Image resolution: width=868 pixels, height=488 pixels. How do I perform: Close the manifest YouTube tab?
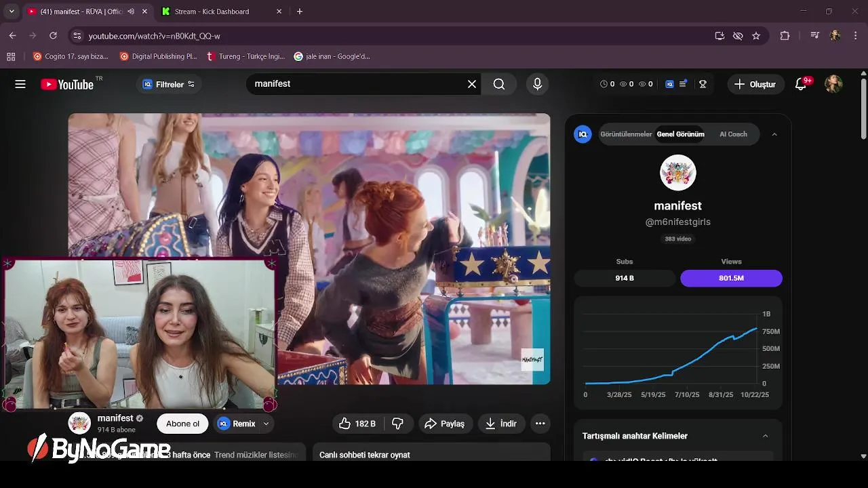[x=146, y=12]
